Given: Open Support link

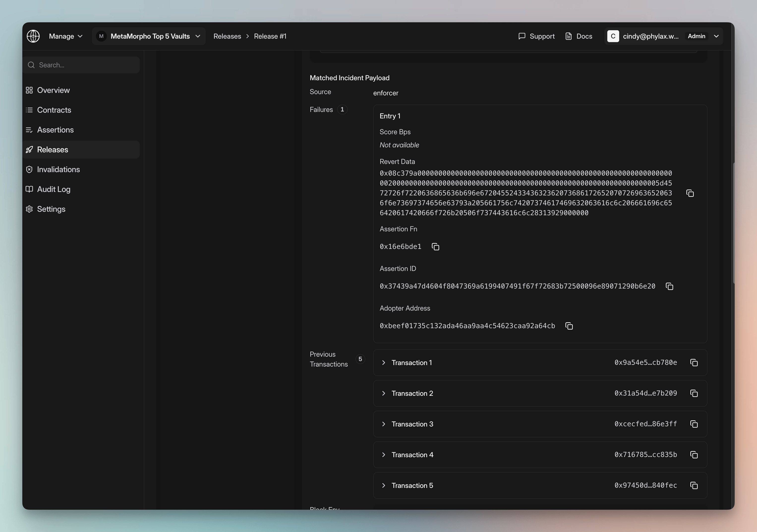Looking at the screenshot, I should coord(536,36).
